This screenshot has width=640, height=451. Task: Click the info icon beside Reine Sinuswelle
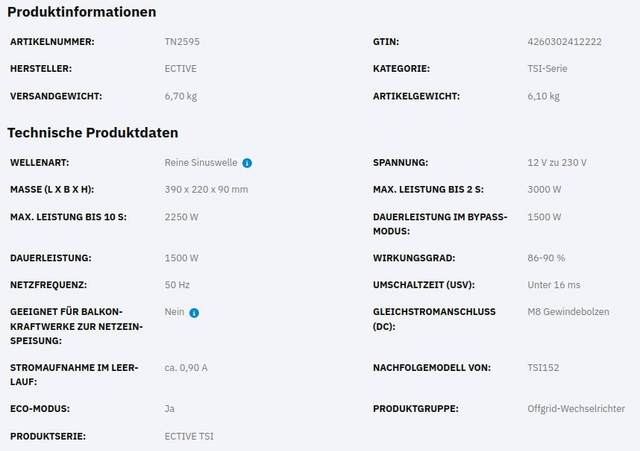[x=247, y=162]
